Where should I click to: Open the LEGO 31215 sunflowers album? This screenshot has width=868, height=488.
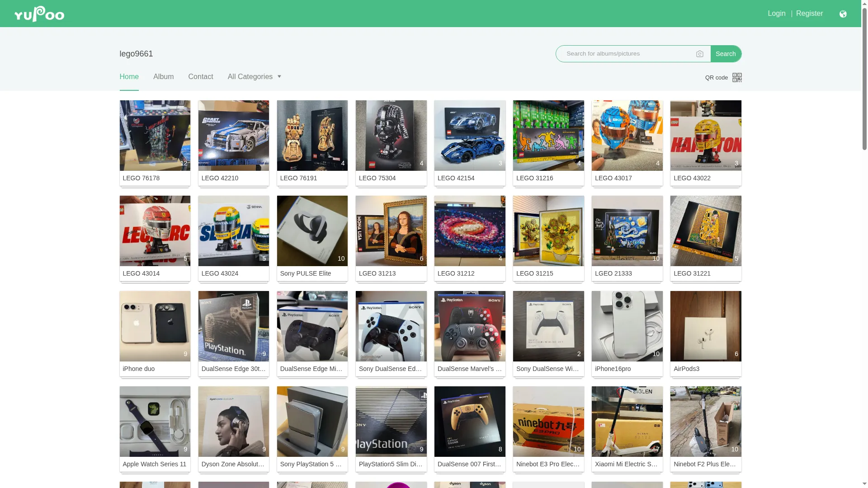tap(548, 231)
